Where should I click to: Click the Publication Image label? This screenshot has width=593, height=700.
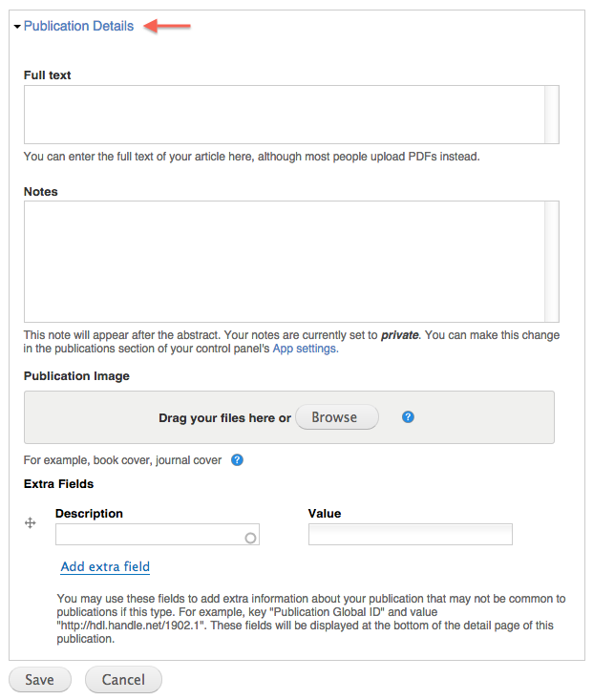[76, 376]
